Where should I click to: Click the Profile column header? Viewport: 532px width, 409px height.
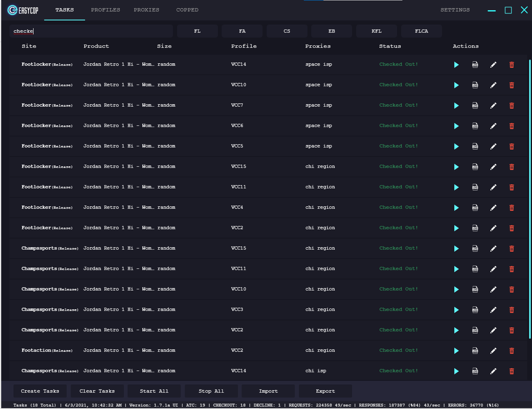pos(244,46)
